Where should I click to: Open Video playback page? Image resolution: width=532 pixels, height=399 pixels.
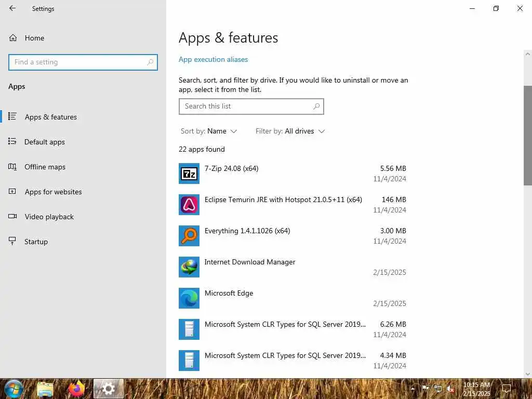pos(49,217)
